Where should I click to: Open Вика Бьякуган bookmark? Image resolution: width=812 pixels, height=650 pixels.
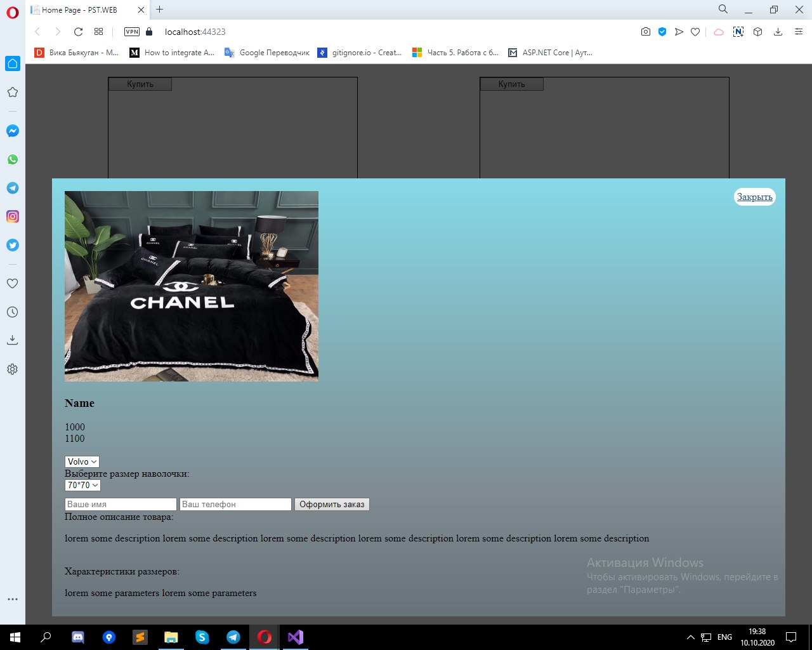click(77, 53)
